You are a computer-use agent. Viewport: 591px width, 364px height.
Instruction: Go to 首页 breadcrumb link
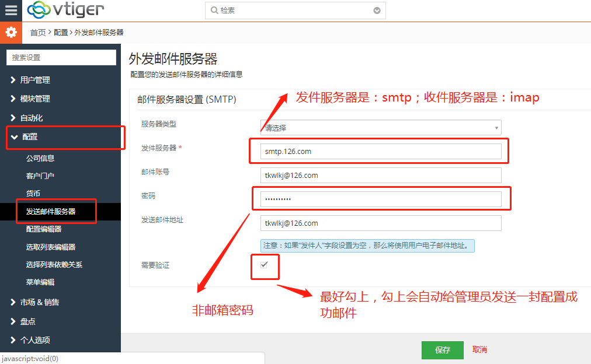(38, 33)
